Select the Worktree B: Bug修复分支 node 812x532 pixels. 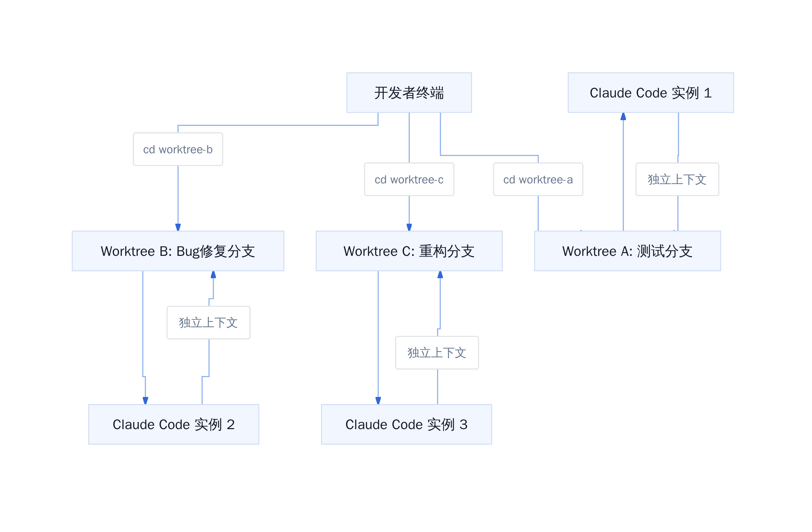click(x=178, y=251)
